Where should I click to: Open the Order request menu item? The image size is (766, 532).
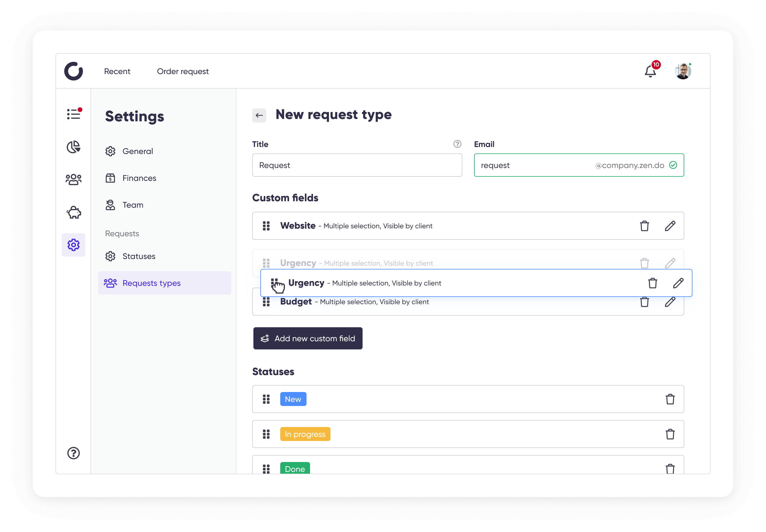coord(183,71)
